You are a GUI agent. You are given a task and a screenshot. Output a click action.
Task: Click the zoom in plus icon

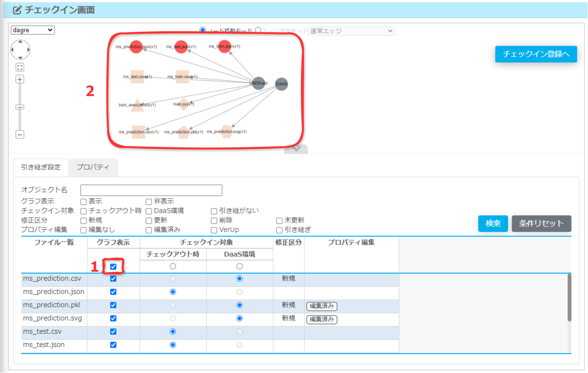(20, 79)
